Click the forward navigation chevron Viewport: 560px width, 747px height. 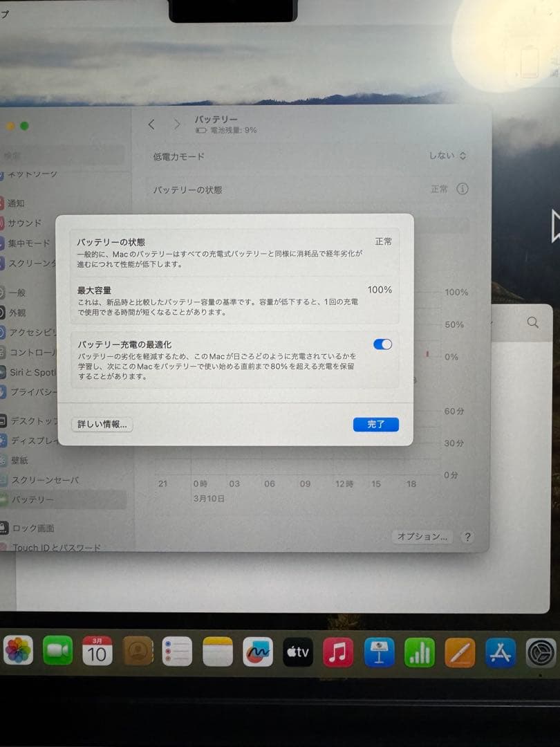176,124
